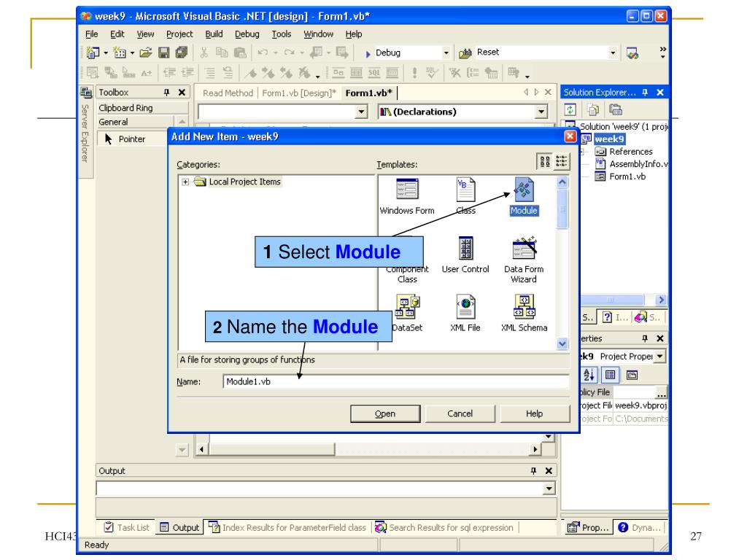
Task: Click the Paste toolbar icon
Action: click(x=240, y=52)
